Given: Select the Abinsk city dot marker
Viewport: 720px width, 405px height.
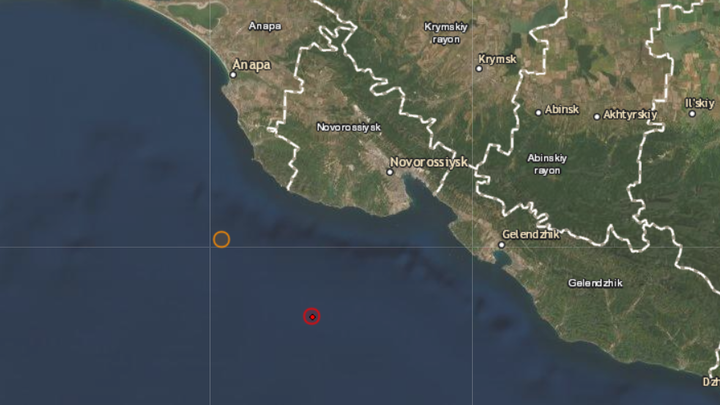Looking at the screenshot, I should coord(539,112).
